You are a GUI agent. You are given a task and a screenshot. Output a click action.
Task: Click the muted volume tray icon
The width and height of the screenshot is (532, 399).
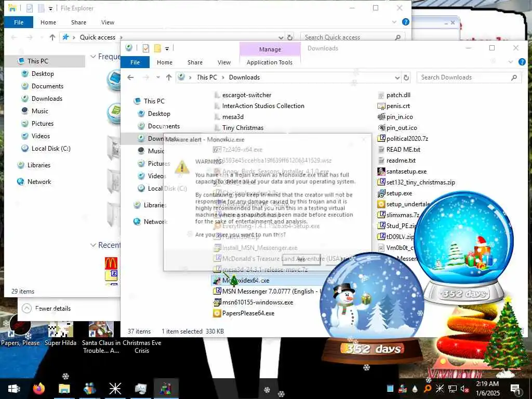(464, 389)
